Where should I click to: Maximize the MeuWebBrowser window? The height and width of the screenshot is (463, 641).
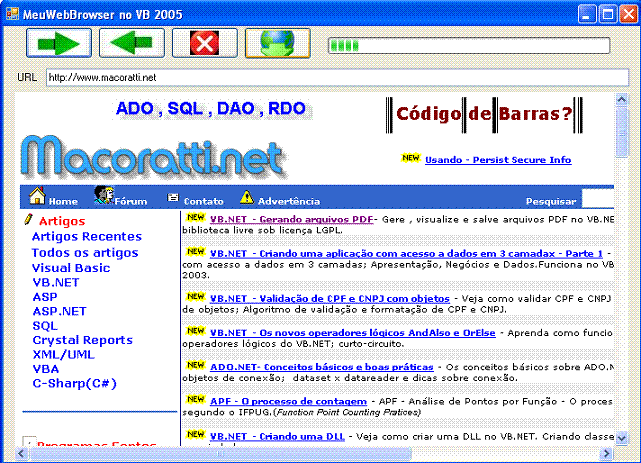pyautogui.click(x=608, y=15)
